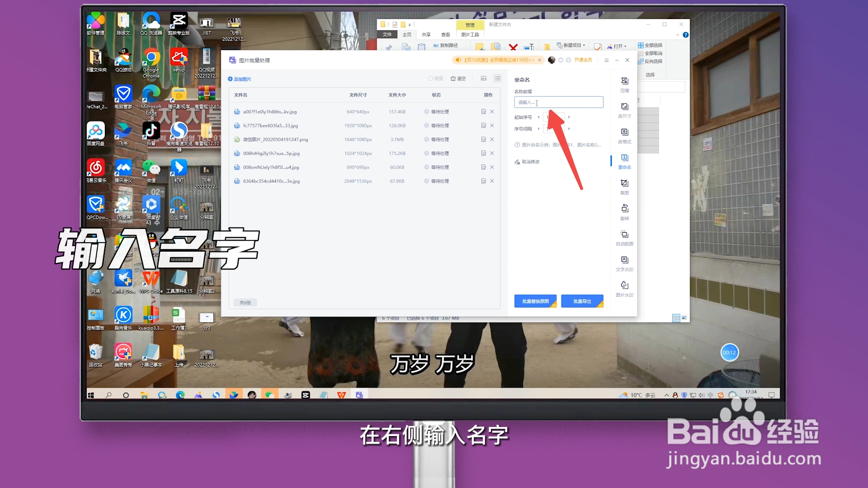The width and height of the screenshot is (868, 488).
Task: Click 反向选择 in Explorer ribbon
Action: point(650,61)
